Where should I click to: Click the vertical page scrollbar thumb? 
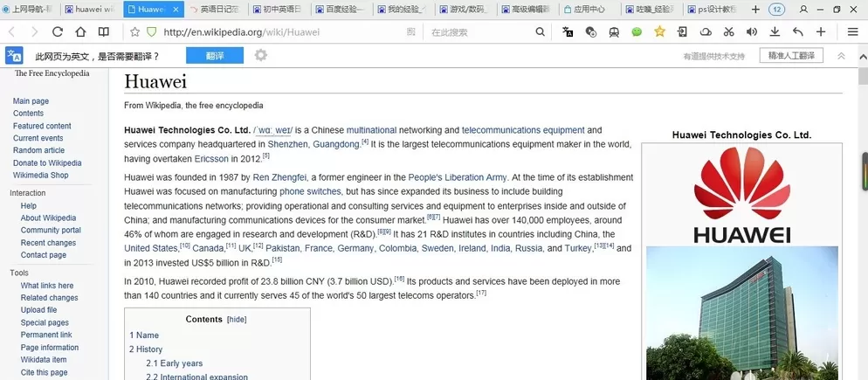[x=863, y=77]
